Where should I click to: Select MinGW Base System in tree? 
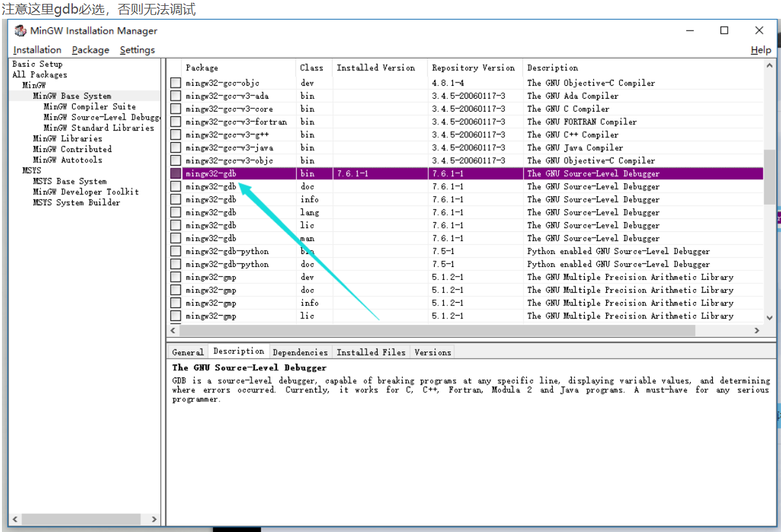(x=72, y=96)
